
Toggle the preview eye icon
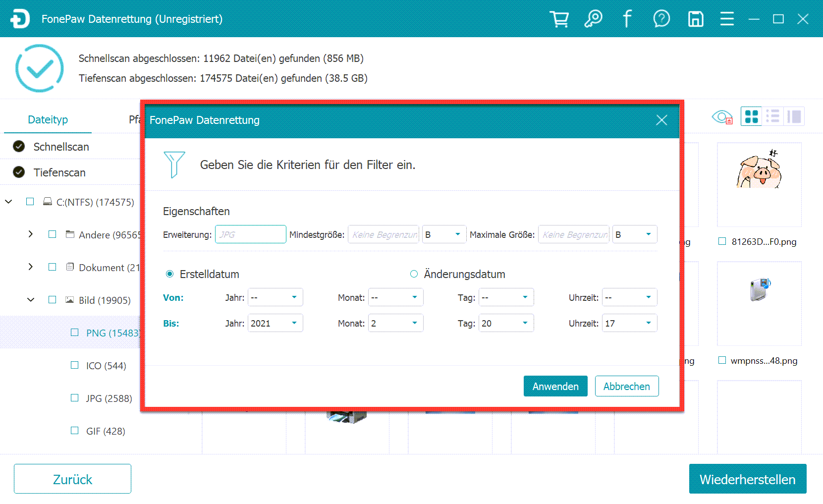point(722,117)
